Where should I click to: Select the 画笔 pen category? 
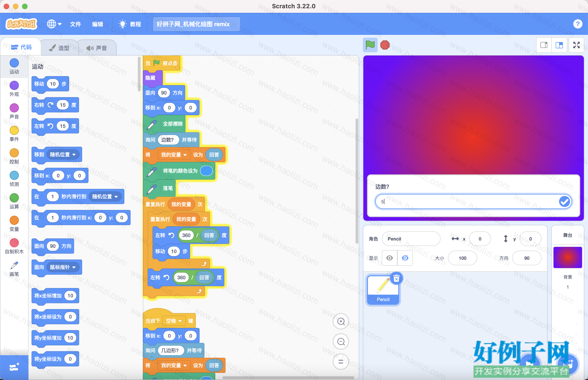point(14,268)
